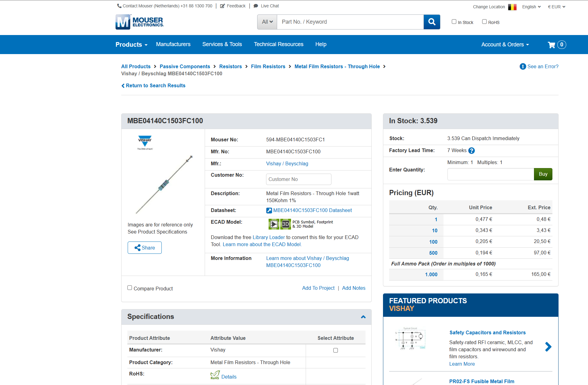Viewport: 588px width, 385px height.
Task: Open the Products menu
Action: click(x=131, y=45)
